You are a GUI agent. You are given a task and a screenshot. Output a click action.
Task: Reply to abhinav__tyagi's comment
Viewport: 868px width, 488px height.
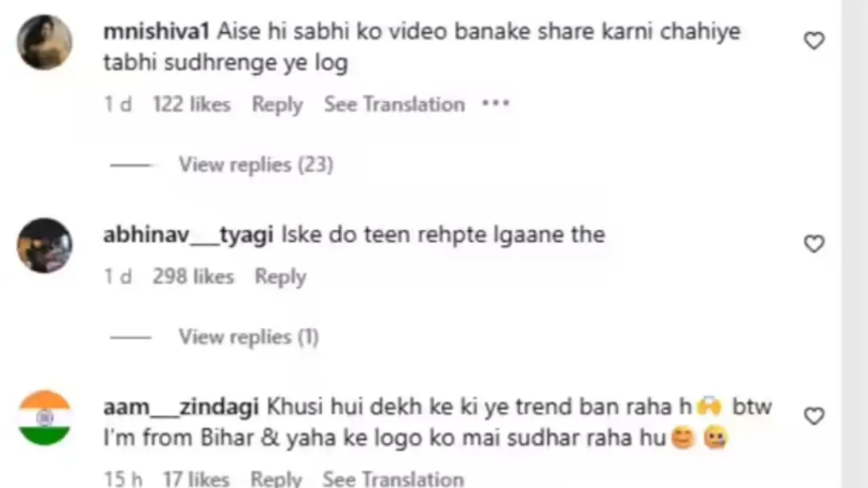[280, 277]
